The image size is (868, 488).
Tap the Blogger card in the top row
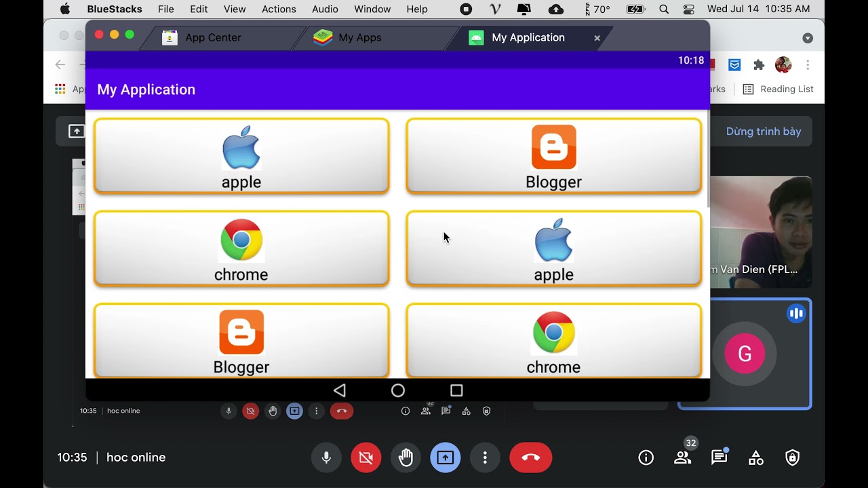pos(553,156)
